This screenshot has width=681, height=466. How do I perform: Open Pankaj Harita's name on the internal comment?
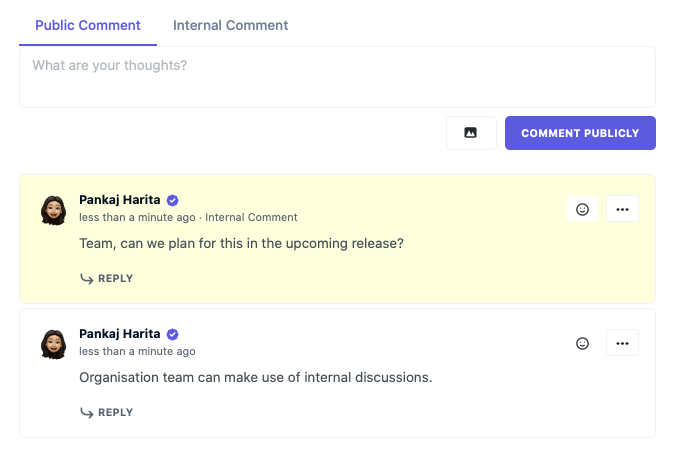point(120,200)
